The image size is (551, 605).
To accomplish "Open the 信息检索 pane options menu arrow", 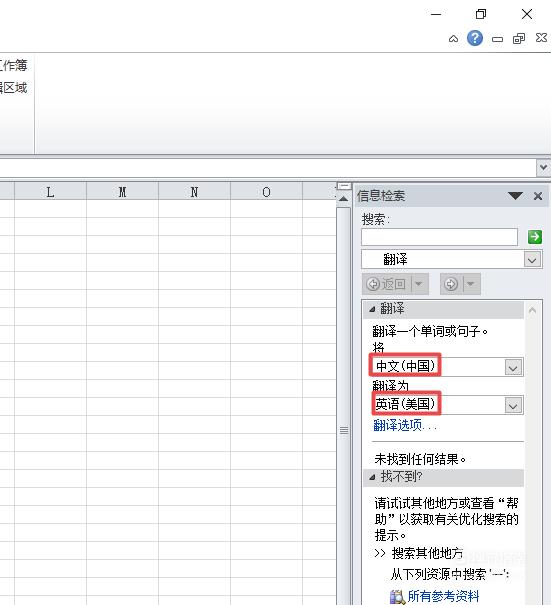I will 515,196.
